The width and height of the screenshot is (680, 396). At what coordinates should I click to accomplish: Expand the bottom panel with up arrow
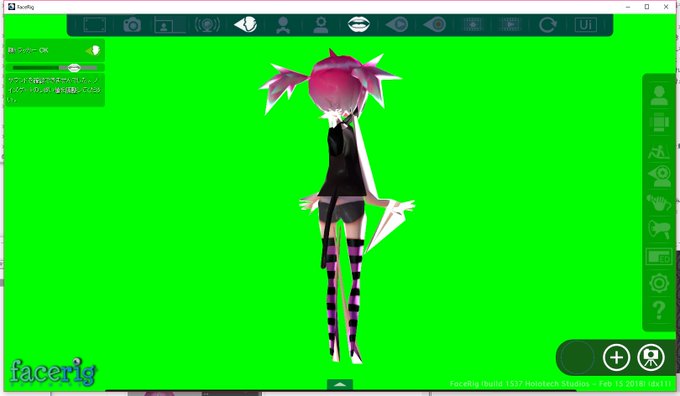340,384
